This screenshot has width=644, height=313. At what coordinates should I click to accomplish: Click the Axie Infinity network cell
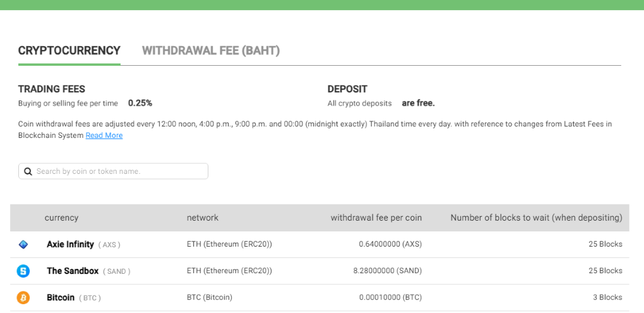point(229,244)
